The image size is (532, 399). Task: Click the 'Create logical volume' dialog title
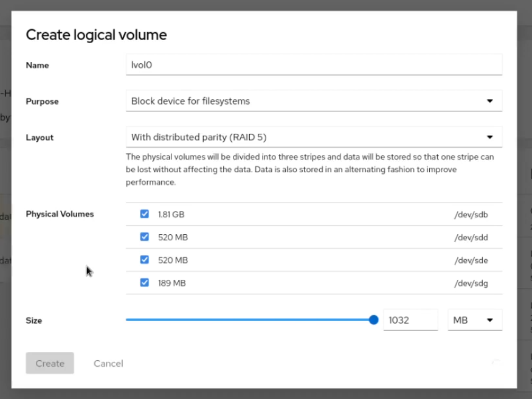coord(96,35)
